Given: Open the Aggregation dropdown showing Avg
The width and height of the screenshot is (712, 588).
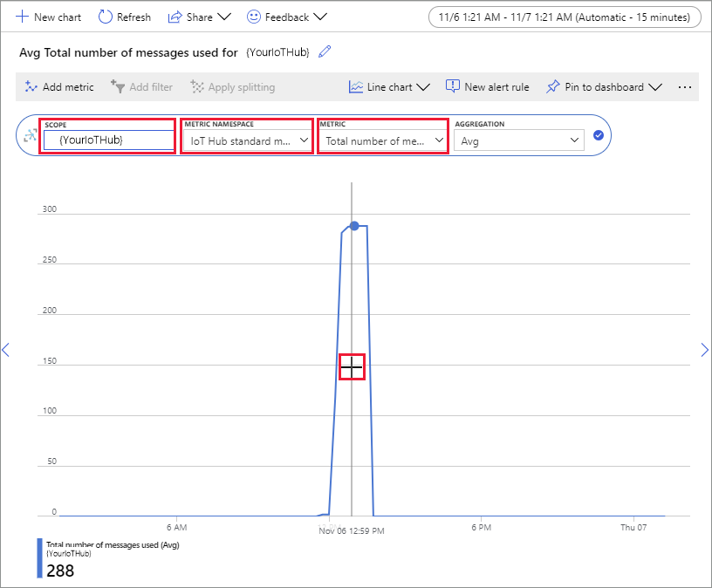Looking at the screenshot, I should tap(518, 140).
